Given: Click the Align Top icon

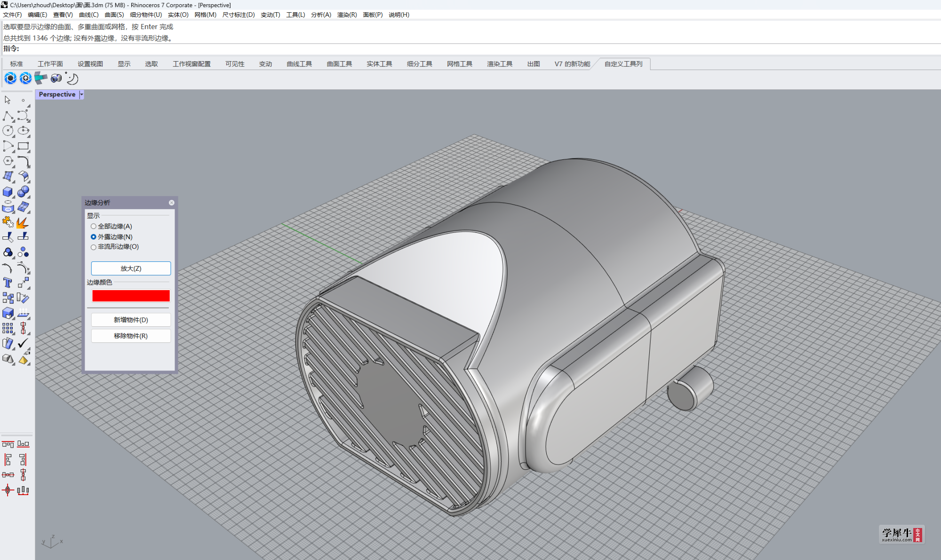Looking at the screenshot, I should [8, 444].
